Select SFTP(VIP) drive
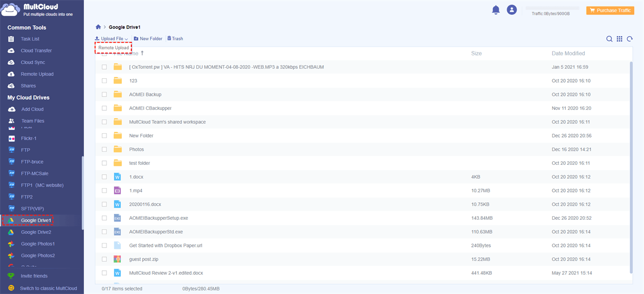The width and height of the screenshot is (644, 294). click(32, 209)
